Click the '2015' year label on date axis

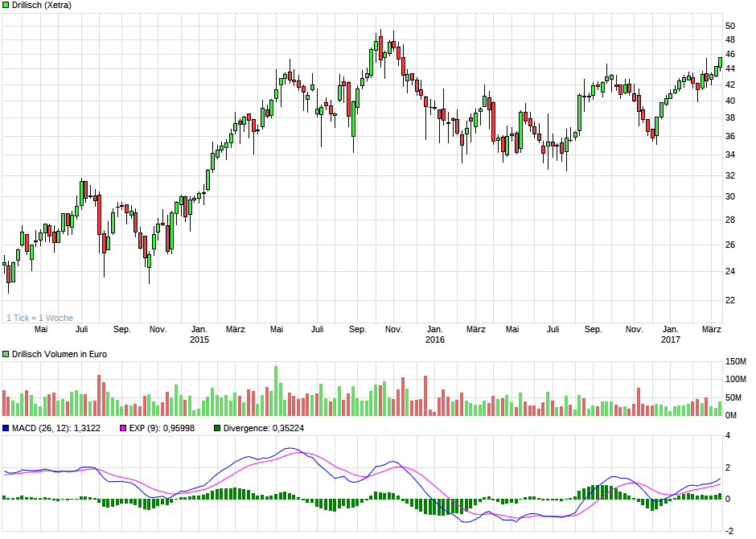click(x=199, y=340)
